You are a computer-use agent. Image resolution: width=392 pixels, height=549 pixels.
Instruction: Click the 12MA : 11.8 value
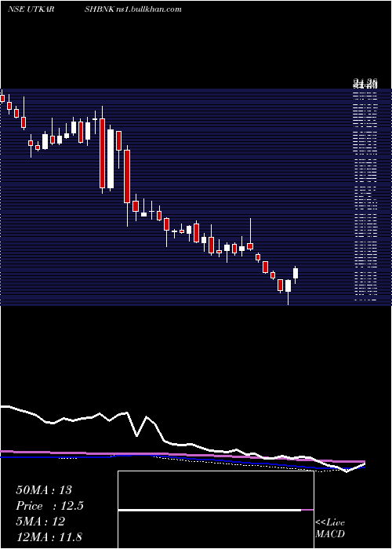click(x=49, y=536)
